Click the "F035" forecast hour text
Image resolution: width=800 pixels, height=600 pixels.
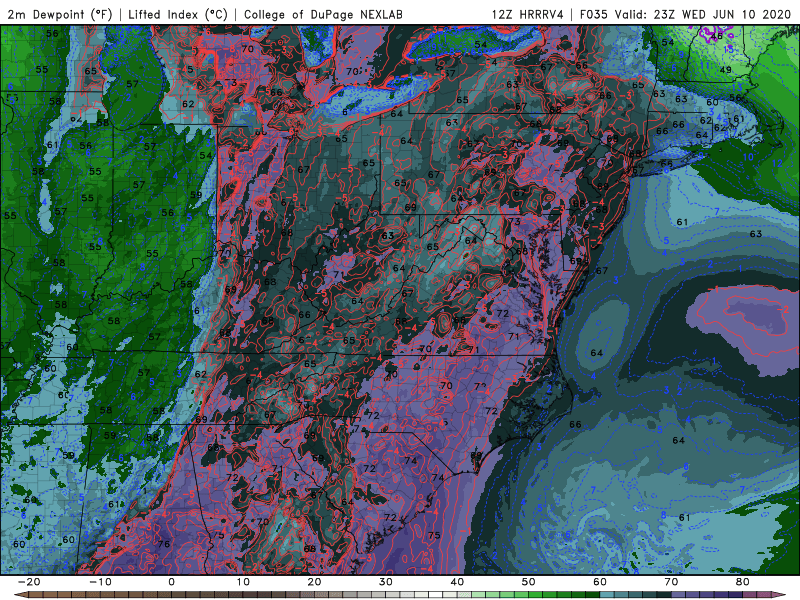tap(594, 14)
